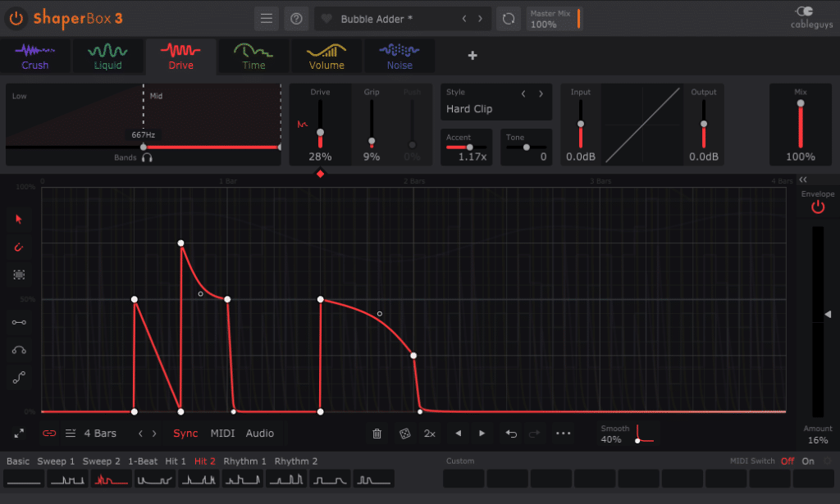Switch to the Noise band tab
Screen dimensions: 840x504
[399, 56]
